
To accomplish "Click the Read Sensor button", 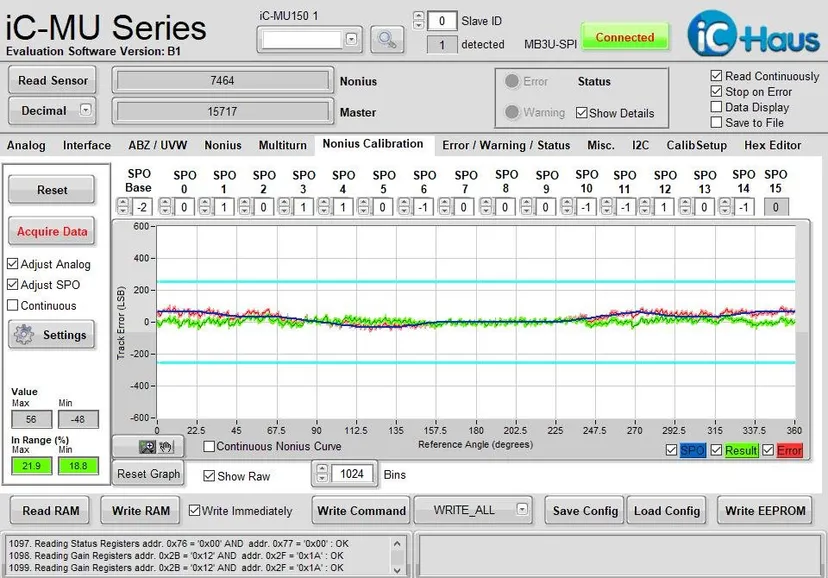I will tap(52, 80).
